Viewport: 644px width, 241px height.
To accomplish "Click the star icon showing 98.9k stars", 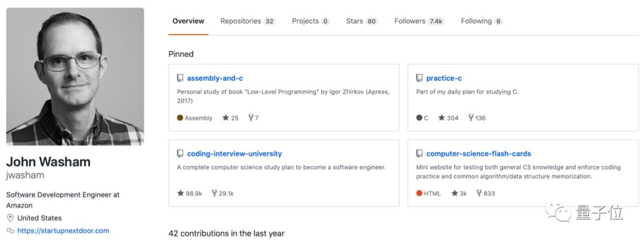I will [x=180, y=193].
